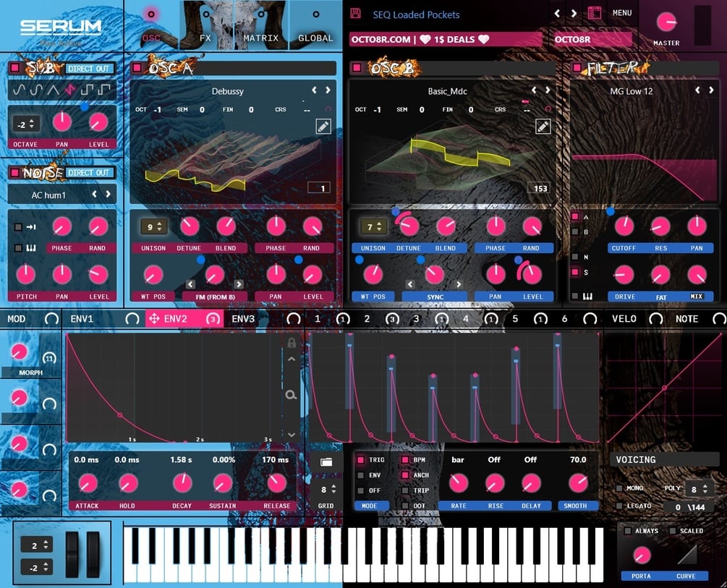Enable porta ALWAYS checkbox

(628, 531)
